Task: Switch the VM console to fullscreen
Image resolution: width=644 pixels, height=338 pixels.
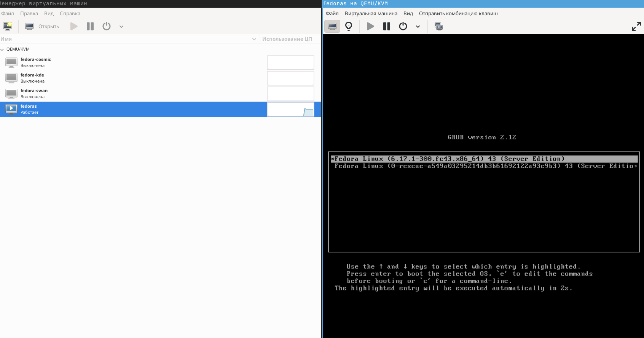Action: (x=636, y=26)
